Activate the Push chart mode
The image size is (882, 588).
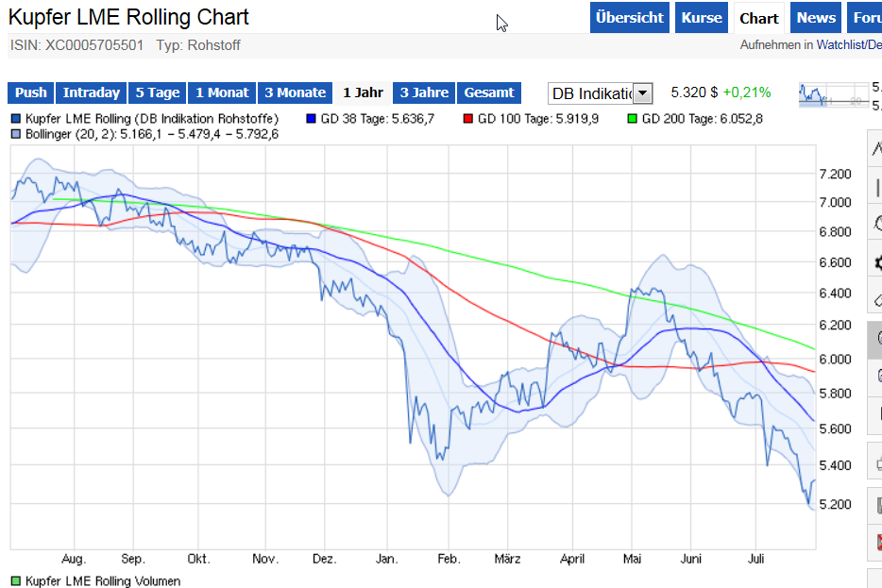click(x=31, y=92)
